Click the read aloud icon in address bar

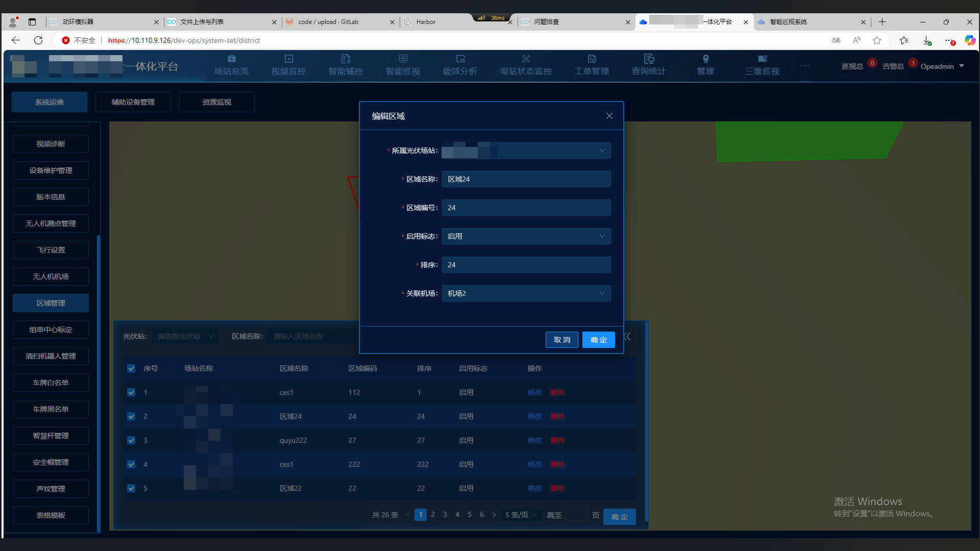856,40
